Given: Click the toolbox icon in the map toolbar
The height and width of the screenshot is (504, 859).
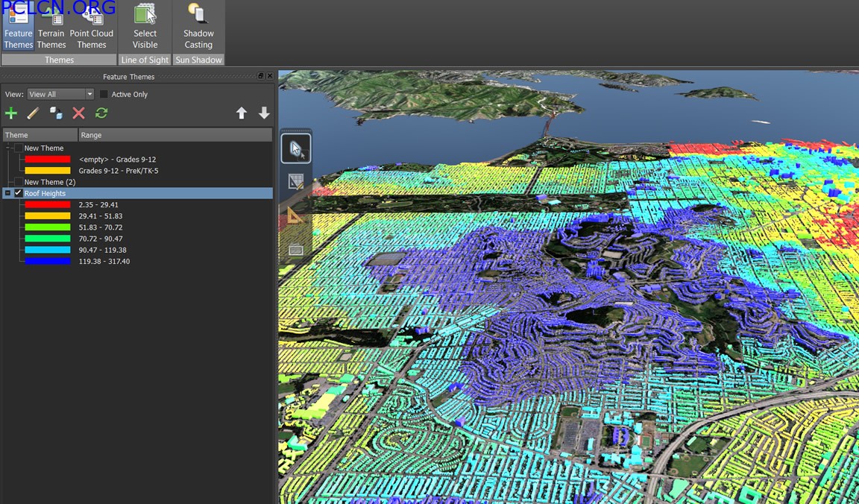Looking at the screenshot, I should point(296,250).
